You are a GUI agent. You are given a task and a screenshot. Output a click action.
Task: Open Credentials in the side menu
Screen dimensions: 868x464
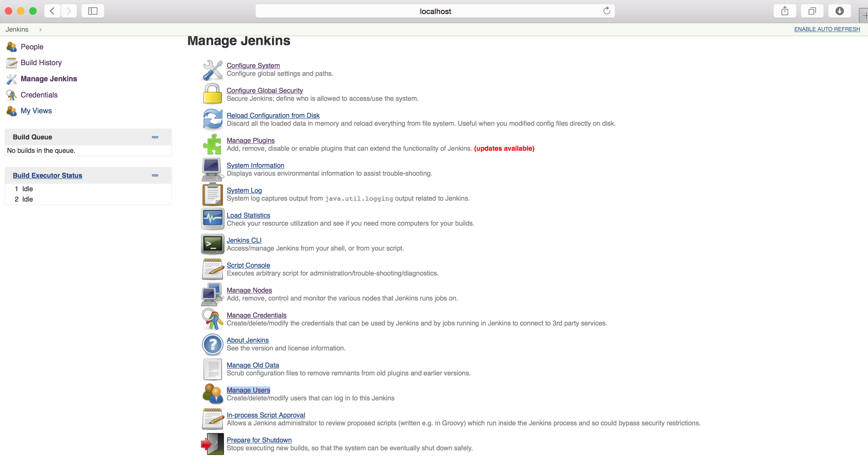tap(39, 95)
